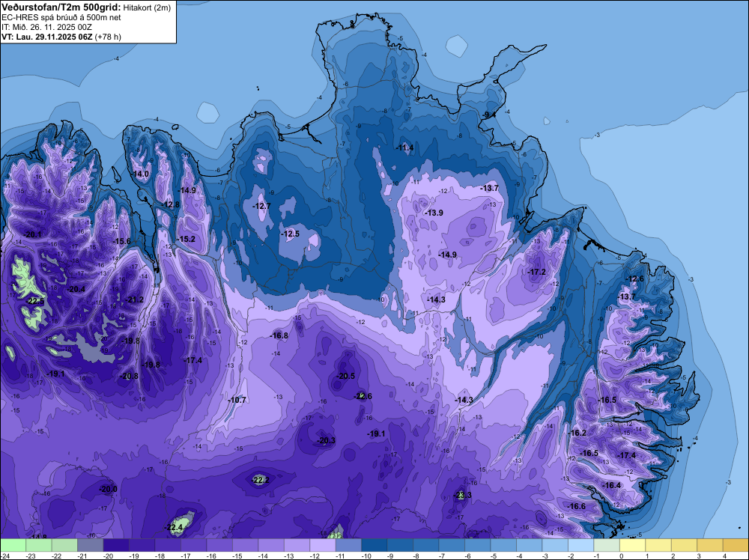This screenshot has height=560, width=749.
Task: Select the legend swatch between 3 and 4
Action: point(709,545)
